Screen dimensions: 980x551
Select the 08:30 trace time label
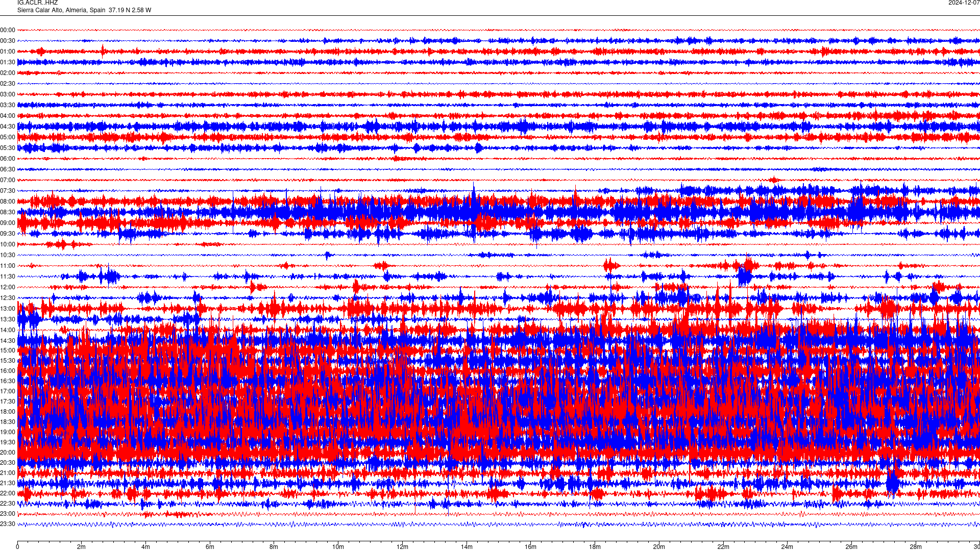(8, 212)
